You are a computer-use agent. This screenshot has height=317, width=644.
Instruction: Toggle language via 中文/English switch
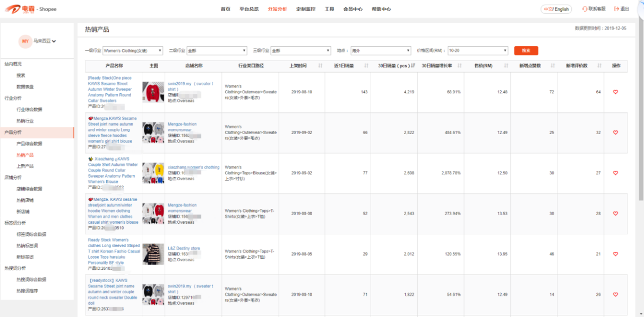point(556,9)
